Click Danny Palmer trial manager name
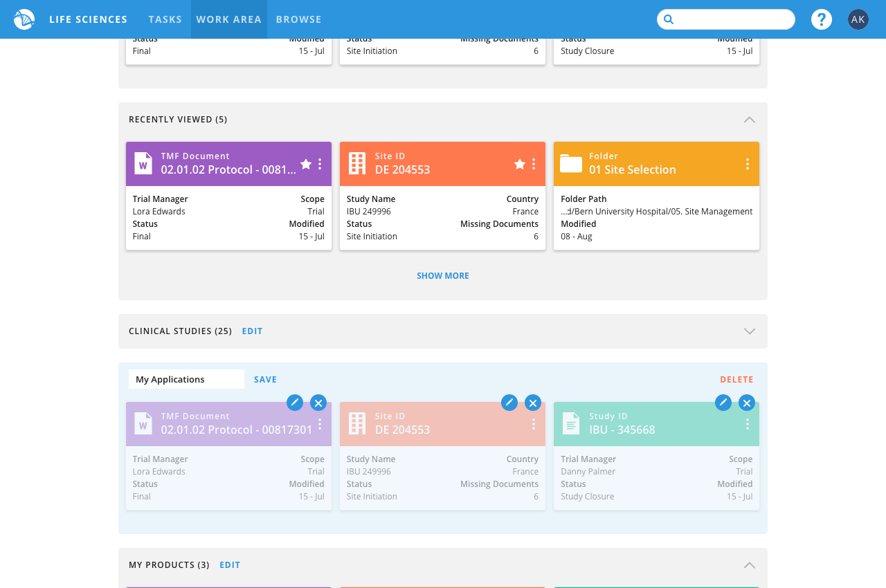Viewport: 886px width, 588px height. tap(588, 472)
